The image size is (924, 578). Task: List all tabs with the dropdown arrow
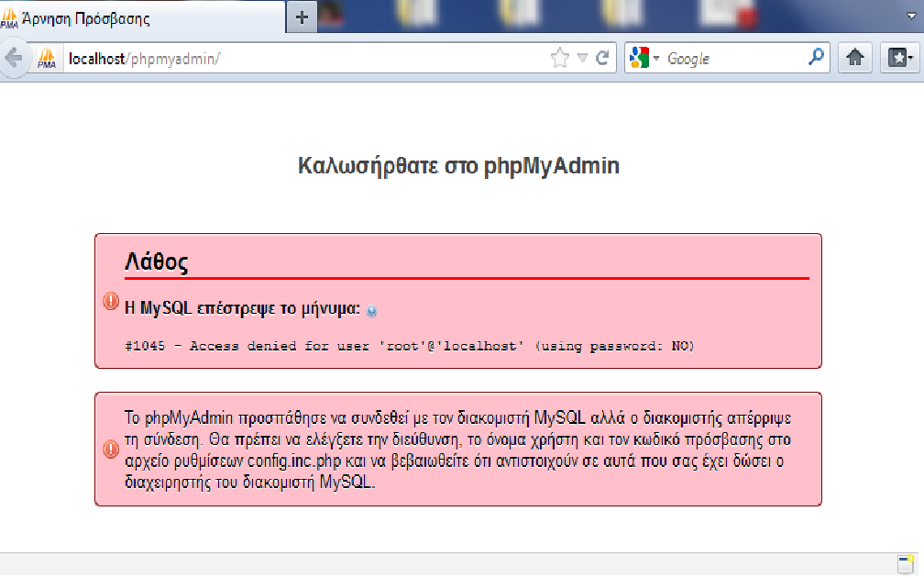point(911,16)
